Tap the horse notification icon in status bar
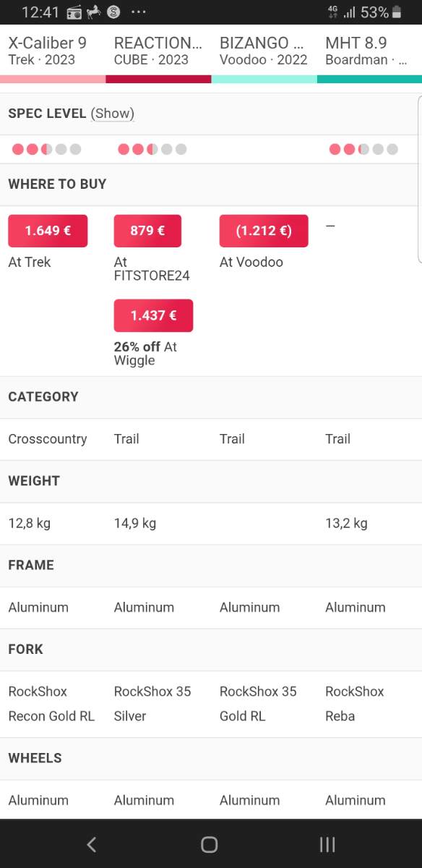 (x=93, y=12)
